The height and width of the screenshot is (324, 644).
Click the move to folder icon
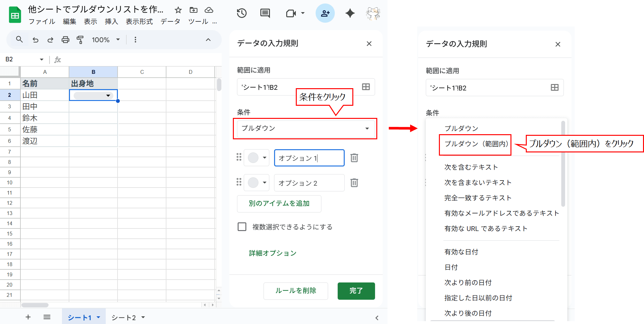click(x=193, y=10)
